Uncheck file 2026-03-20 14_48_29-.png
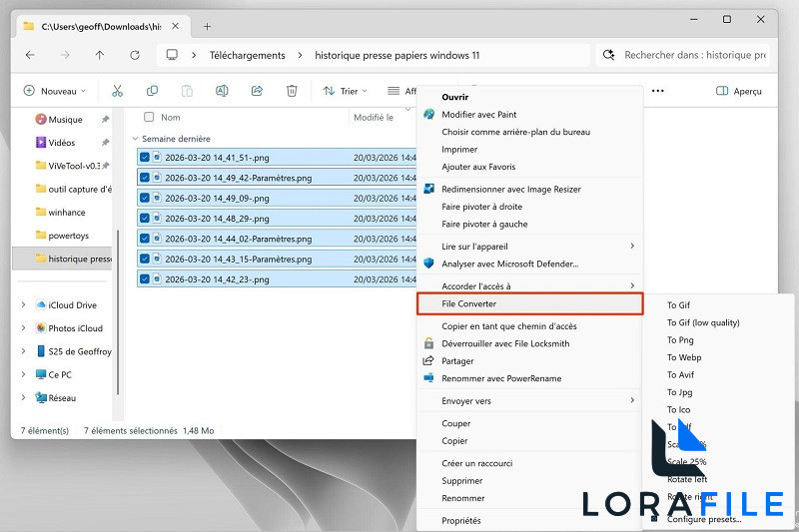This screenshot has width=799, height=532. click(145, 219)
